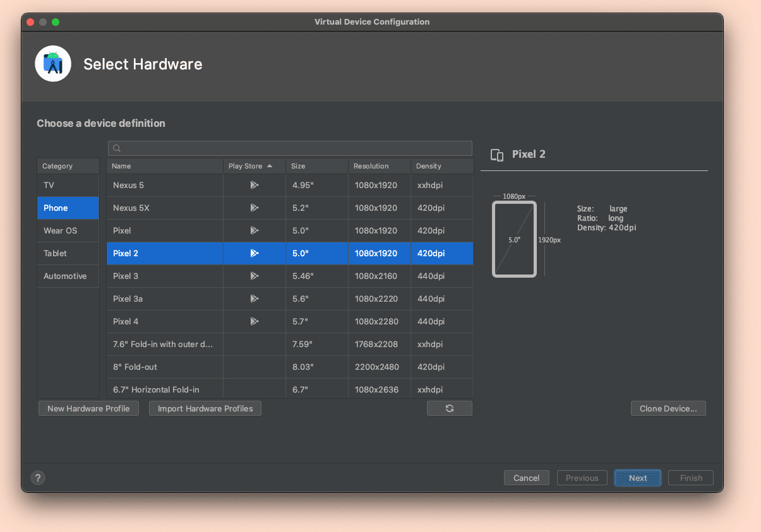
Task: Select the Pixel 3 device row
Action: tap(164, 276)
